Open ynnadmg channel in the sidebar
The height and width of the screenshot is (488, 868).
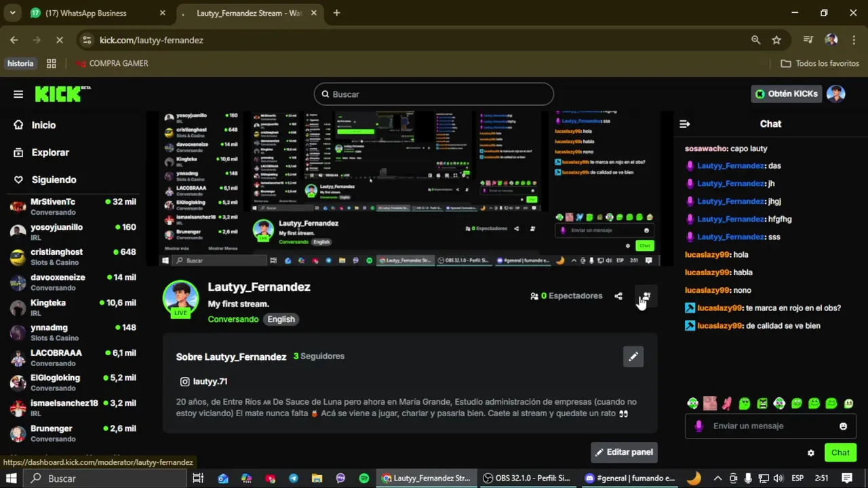coord(73,332)
